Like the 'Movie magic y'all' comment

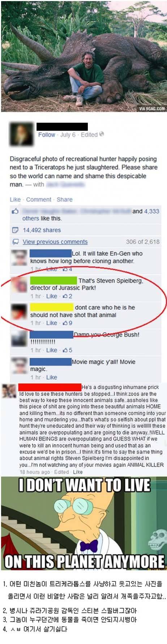tap(52, 377)
